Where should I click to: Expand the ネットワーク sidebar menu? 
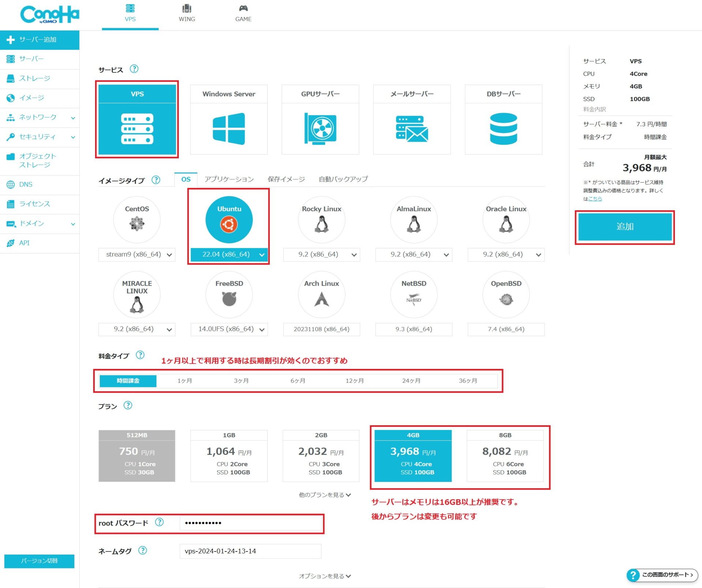pos(39,117)
